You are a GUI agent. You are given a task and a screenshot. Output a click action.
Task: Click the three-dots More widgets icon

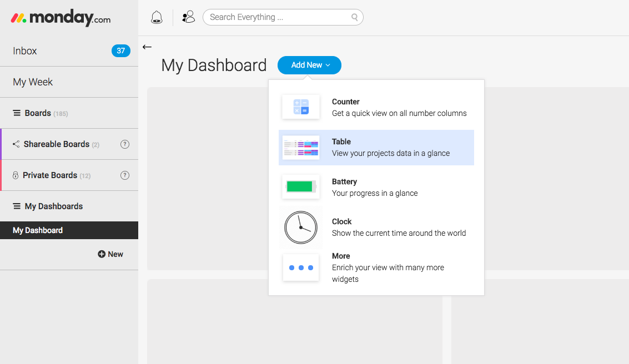[x=301, y=268]
